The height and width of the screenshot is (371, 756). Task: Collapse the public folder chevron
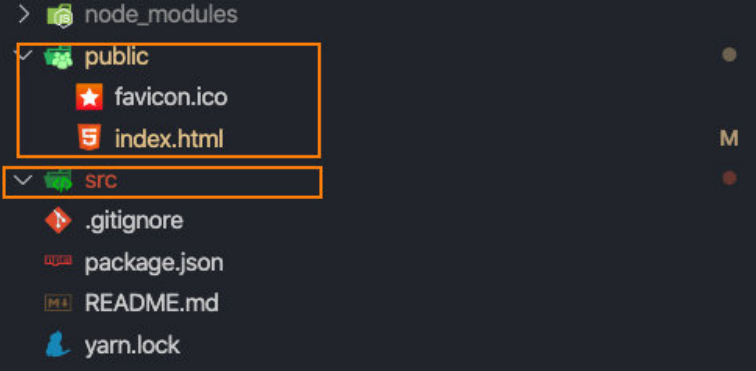pyautogui.click(x=25, y=55)
